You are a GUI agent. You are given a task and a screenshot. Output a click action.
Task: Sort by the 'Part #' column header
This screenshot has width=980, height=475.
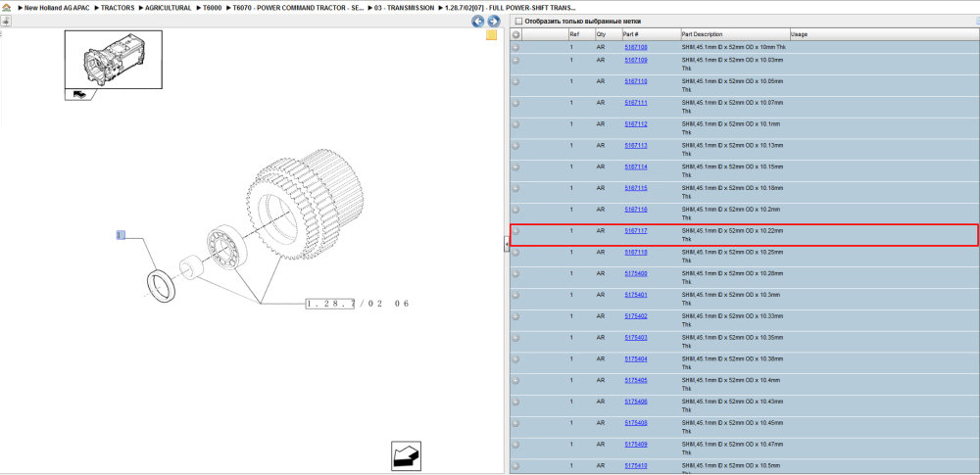click(651, 34)
